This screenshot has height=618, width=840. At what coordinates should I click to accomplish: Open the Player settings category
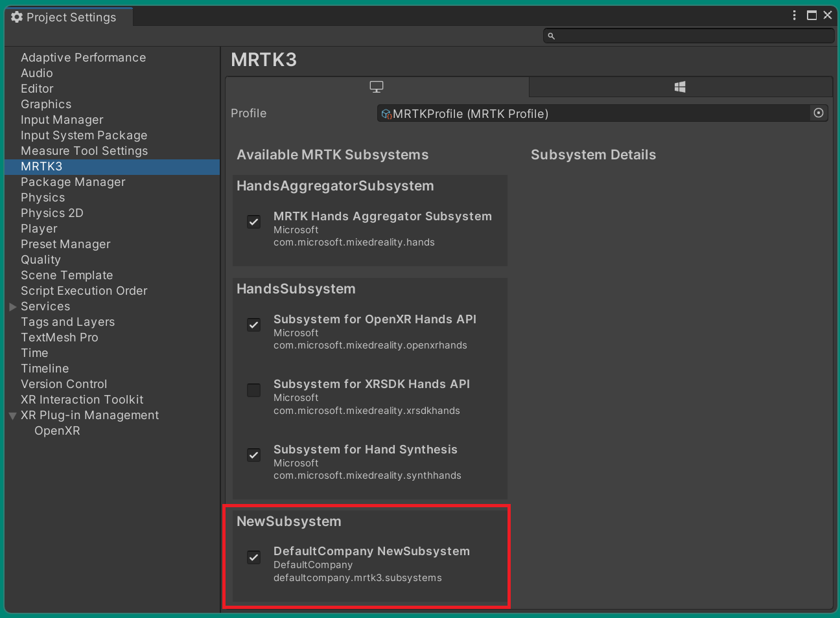(39, 229)
